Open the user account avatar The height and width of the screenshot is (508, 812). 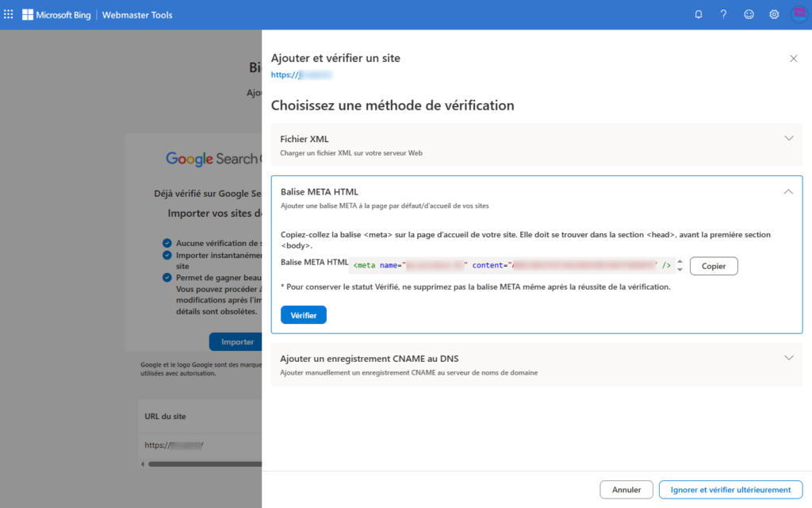click(x=799, y=14)
